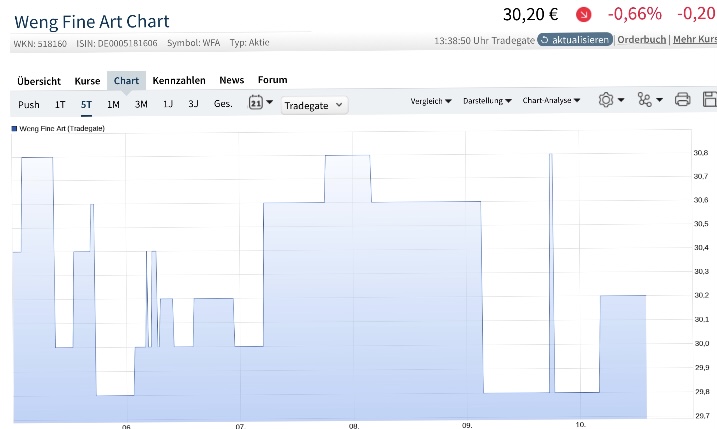Select the Chart tab
This screenshot has width=717, height=429.
coord(126,80)
